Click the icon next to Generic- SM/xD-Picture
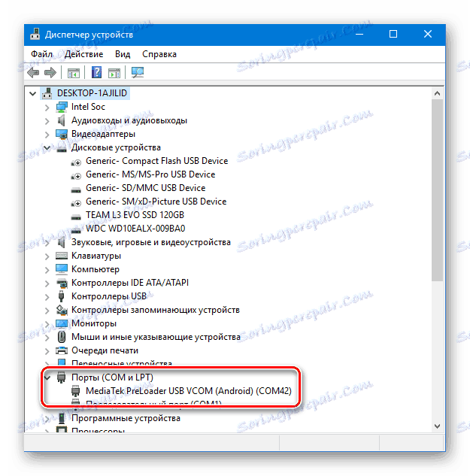The image size is (470, 476). click(x=76, y=202)
